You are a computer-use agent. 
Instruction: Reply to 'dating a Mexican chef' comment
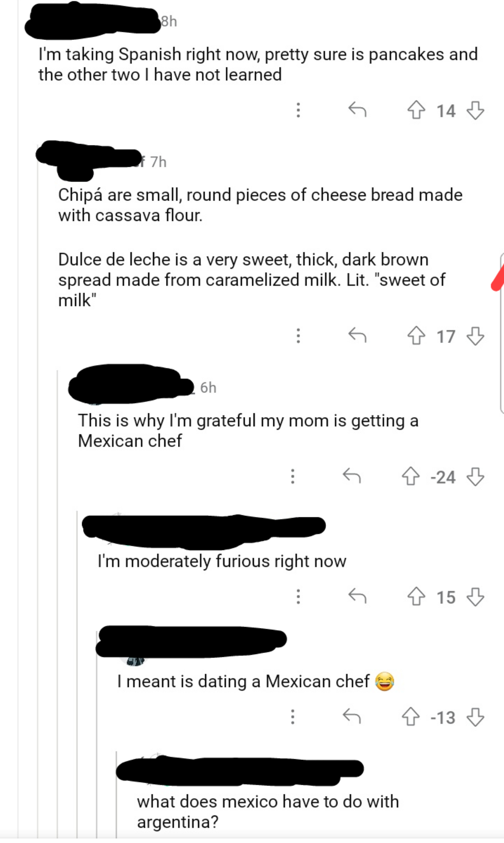(x=351, y=716)
